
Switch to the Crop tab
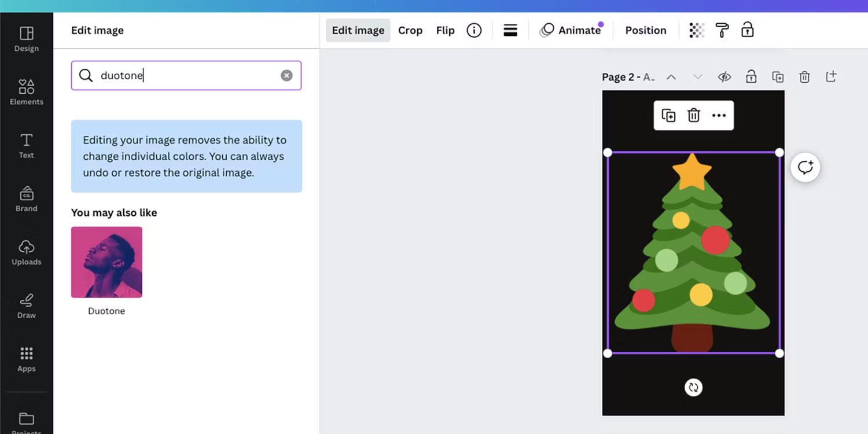(x=410, y=30)
